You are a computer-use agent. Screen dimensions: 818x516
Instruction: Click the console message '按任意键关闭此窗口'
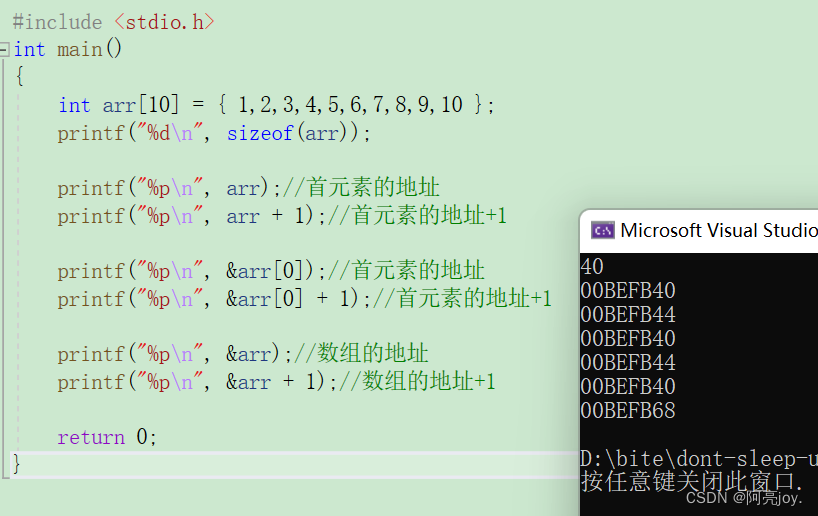pyautogui.click(x=689, y=481)
